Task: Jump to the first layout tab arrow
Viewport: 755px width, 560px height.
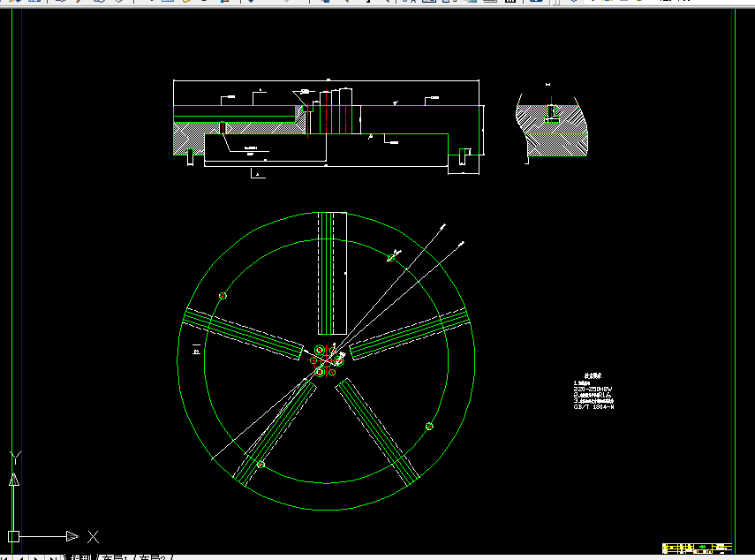Action: click(x=6, y=557)
